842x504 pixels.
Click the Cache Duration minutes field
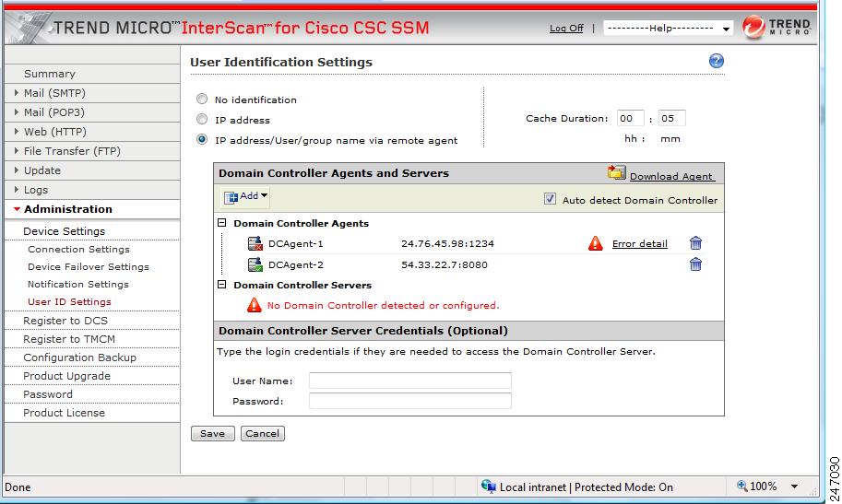tap(671, 118)
